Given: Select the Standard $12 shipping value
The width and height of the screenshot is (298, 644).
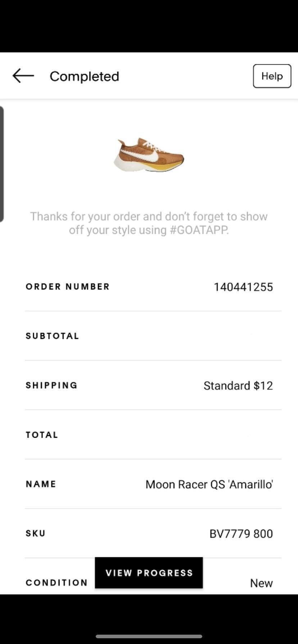Looking at the screenshot, I should pos(238,386).
